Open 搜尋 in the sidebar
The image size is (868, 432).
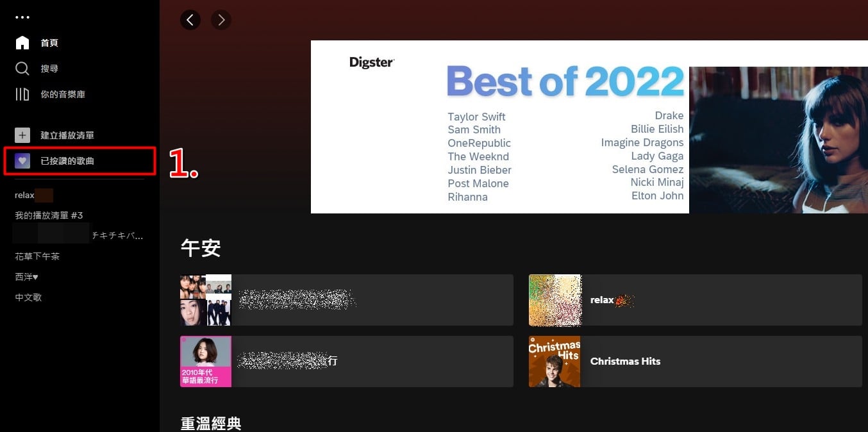point(49,69)
